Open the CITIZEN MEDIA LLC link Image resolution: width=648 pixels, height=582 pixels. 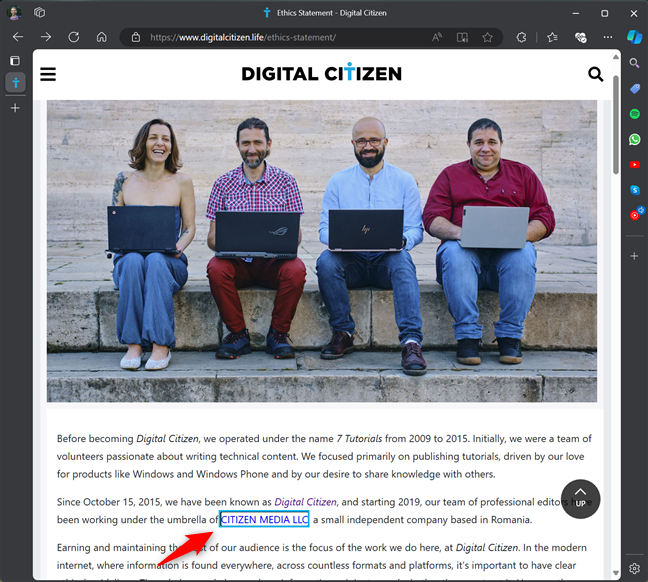264,520
